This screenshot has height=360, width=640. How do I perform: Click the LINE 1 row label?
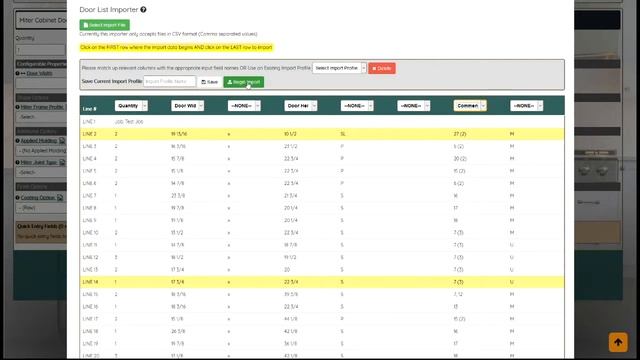click(x=89, y=122)
